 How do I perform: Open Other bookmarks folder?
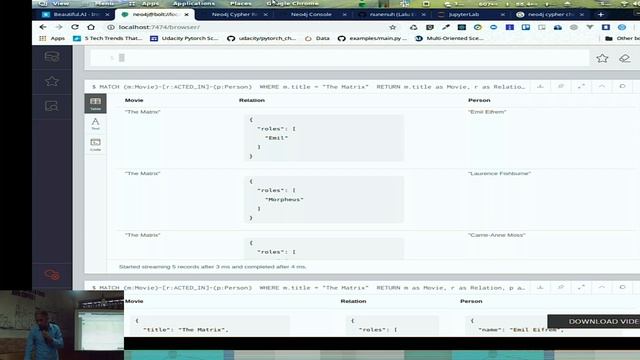pos(622,38)
